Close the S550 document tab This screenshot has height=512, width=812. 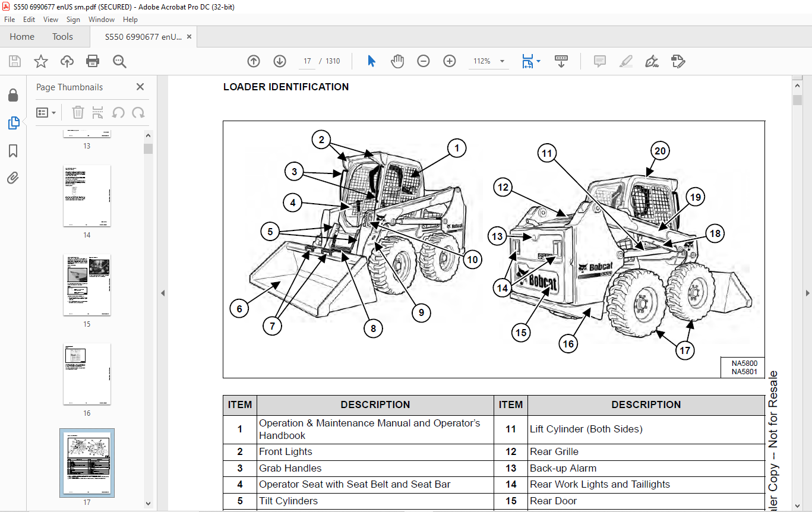tap(189, 37)
